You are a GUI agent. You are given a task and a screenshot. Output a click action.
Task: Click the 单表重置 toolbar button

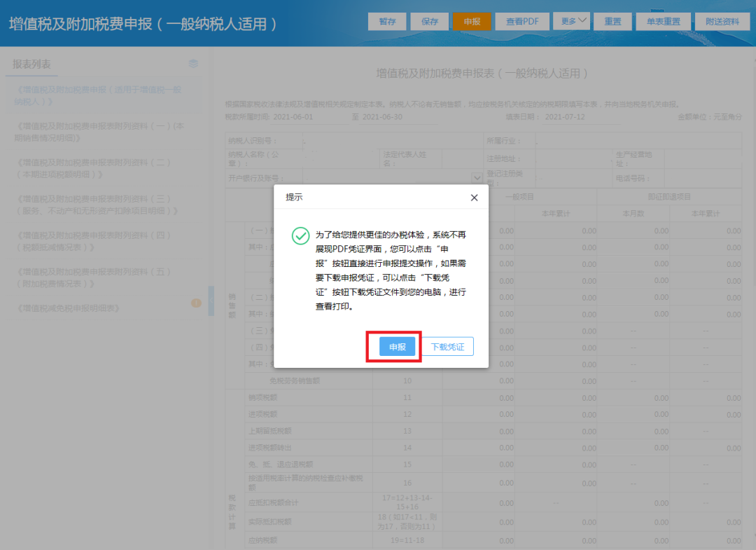pyautogui.click(x=663, y=21)
